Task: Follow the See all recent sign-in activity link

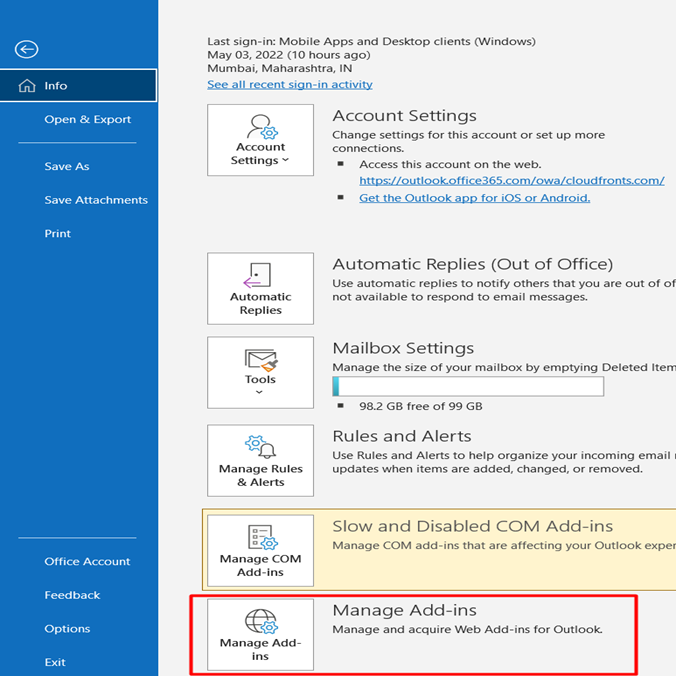Action: [x=290, y=84]
